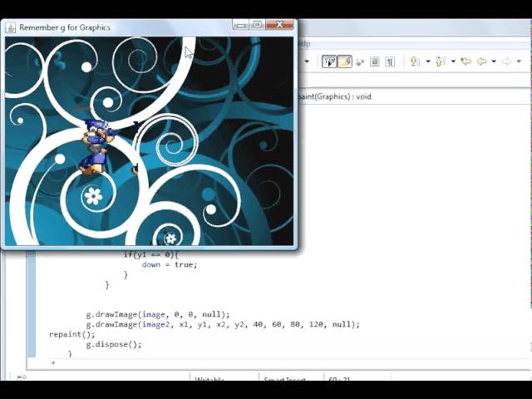
Task: Click the repaint(); code line
Action: [72, 334]
